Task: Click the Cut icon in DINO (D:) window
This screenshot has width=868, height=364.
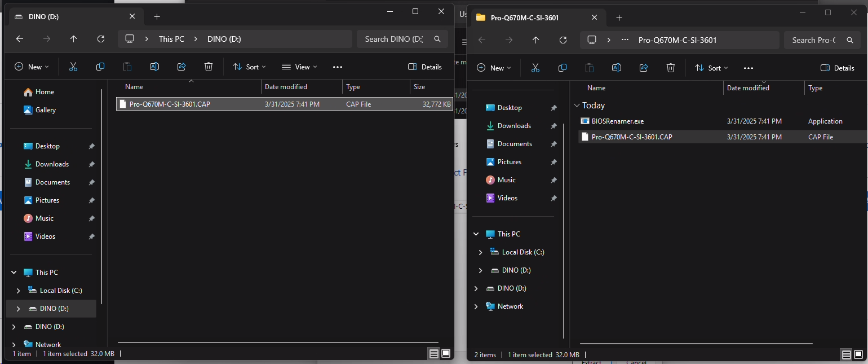Action: [73, 67]
